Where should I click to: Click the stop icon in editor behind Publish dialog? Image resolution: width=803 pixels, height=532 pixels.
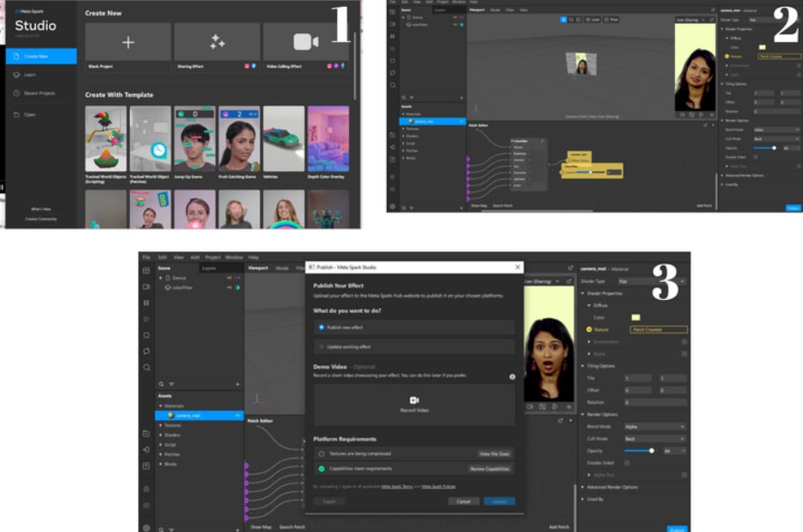pyautogui.click(x=146, y=335)
